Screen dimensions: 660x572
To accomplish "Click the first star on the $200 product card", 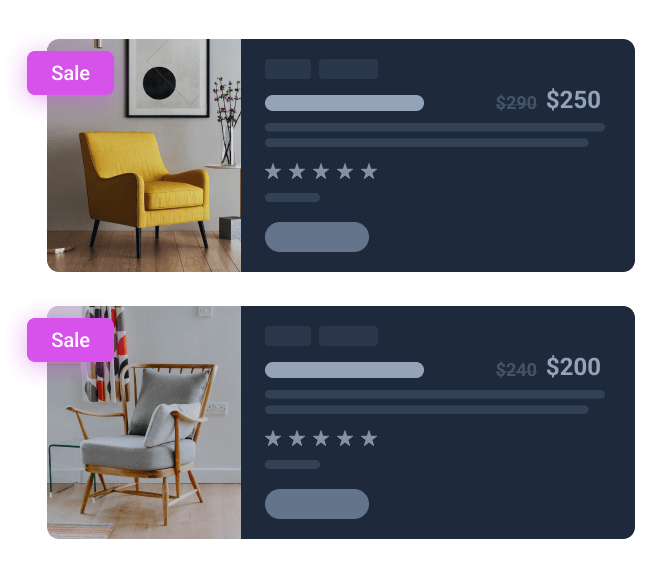I will 273,438.
